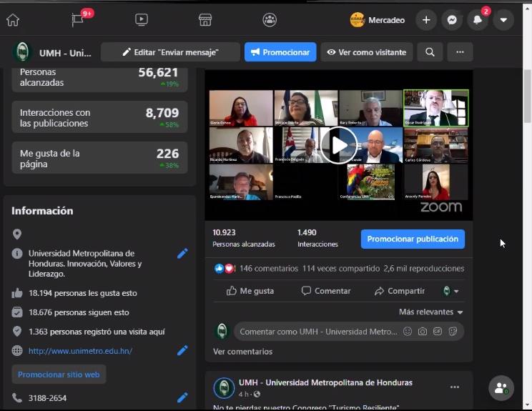532x411 pixels.
Task: Open the new group chat floating button
Action: 501,388
